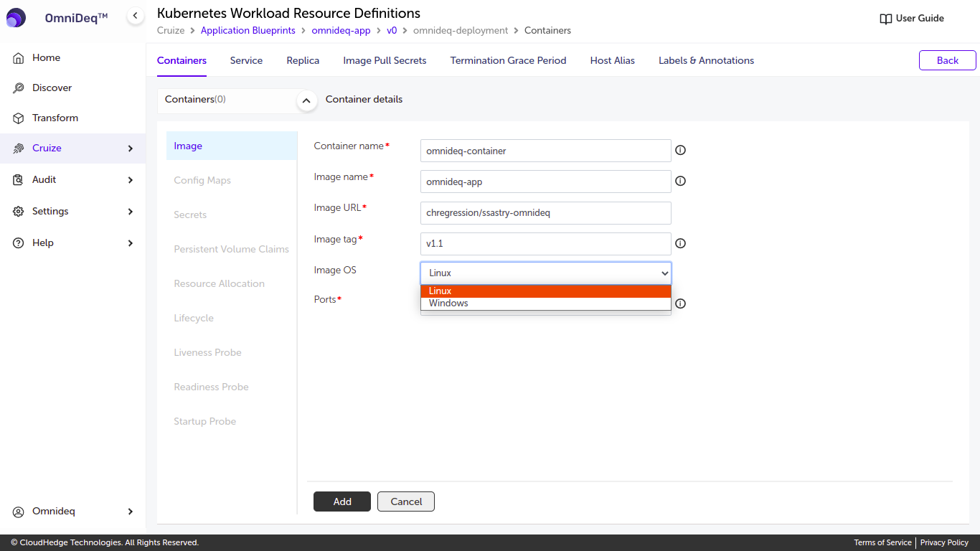Expand the Omnideq account chevron
The image size is (980, 551).
click(x=131, y=512)
